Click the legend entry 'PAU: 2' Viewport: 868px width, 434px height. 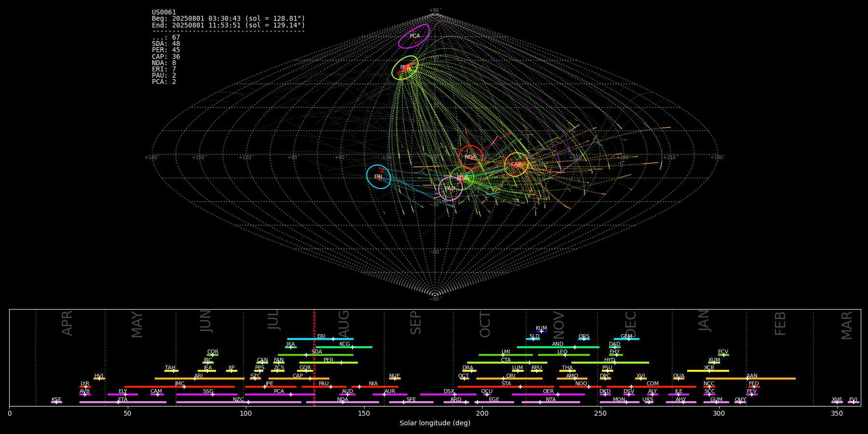tap(164, 76)
